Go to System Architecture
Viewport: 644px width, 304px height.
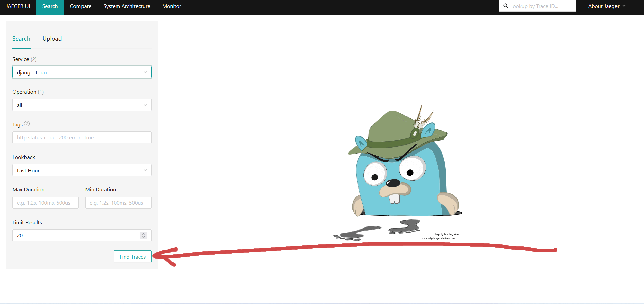point(127,6)
